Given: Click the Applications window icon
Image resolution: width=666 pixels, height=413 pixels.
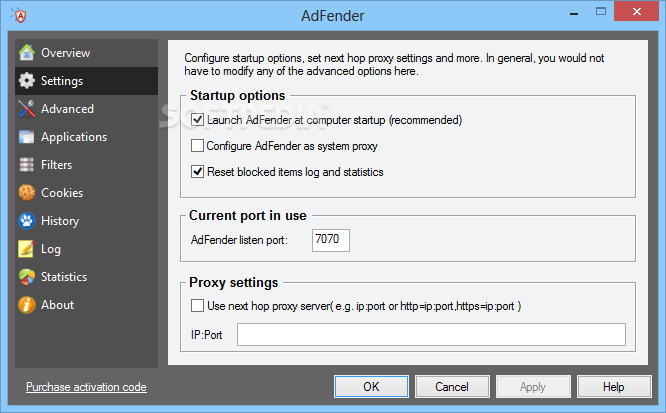Looking at the screenshot, I should 26,137.
